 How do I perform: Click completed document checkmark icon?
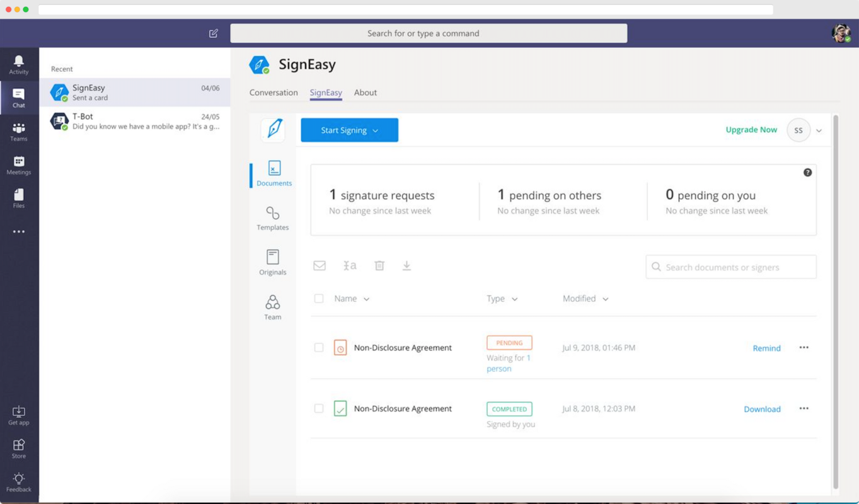(x=340, y=409)
